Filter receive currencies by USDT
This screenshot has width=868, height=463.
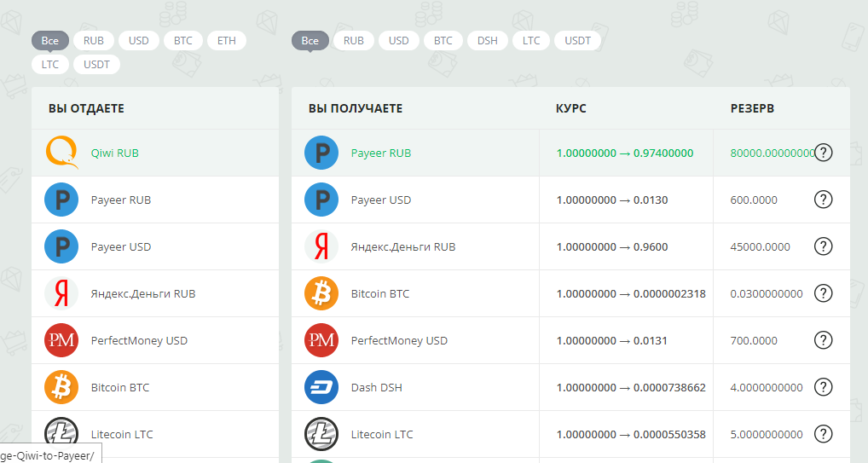pos(577,40)
